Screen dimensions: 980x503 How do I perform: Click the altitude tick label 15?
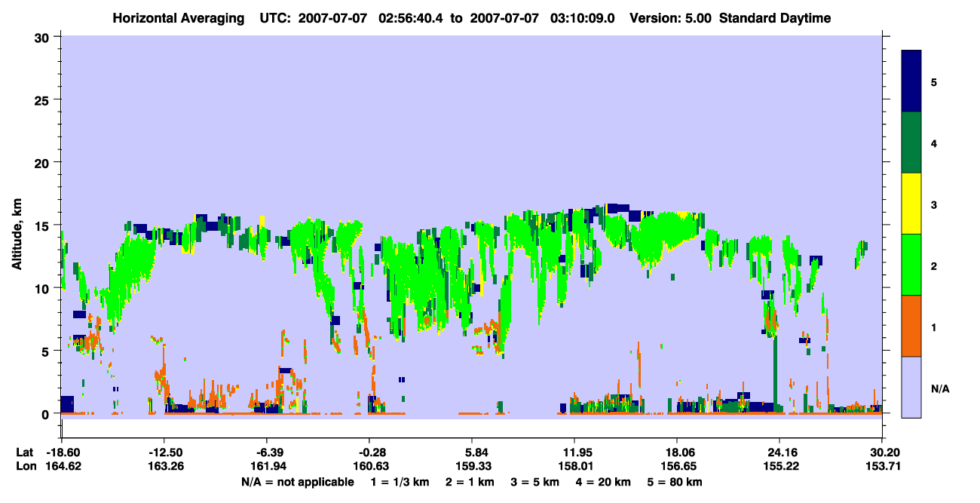pyautogui.click(x=44, y=225)
